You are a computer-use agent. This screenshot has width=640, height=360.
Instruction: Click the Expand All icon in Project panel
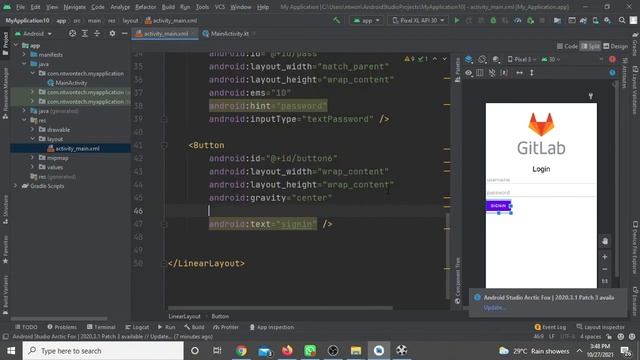tap(84, 33)
